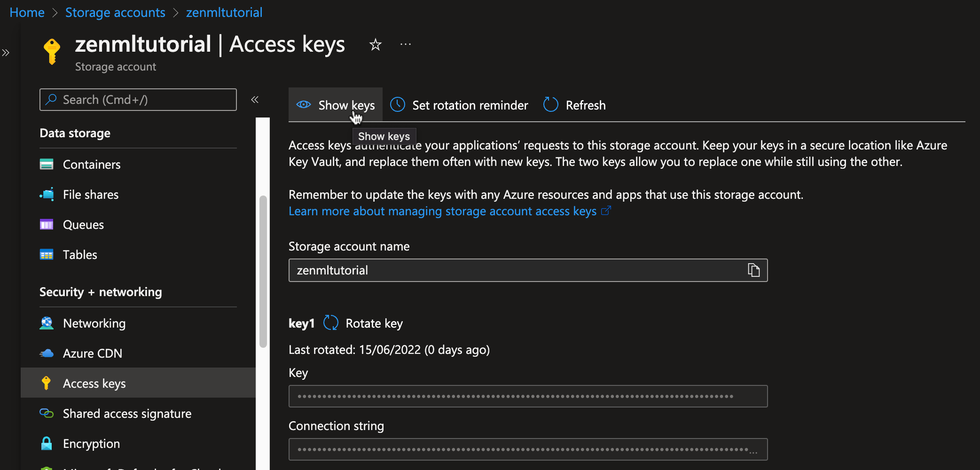This screenshot has height=470, width=980.
Task: Open Learn more about managing keys link
Action: click(442, 211)
